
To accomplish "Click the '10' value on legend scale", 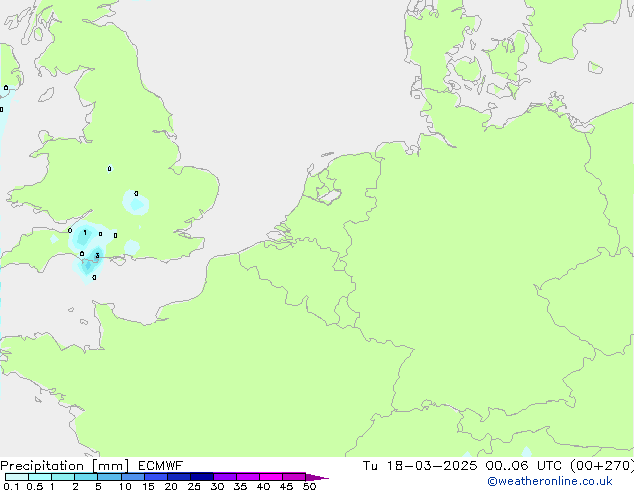I will 125,487.
